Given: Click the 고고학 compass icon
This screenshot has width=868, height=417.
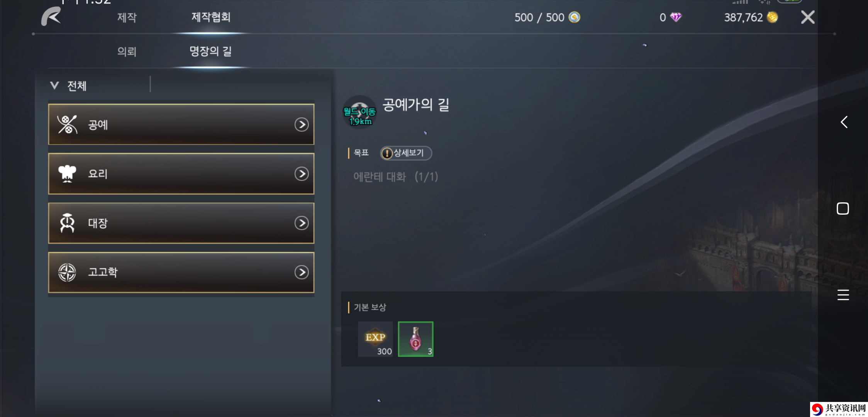Looking at the screenshot, I should pyautogui.click(x=67, y=272).
